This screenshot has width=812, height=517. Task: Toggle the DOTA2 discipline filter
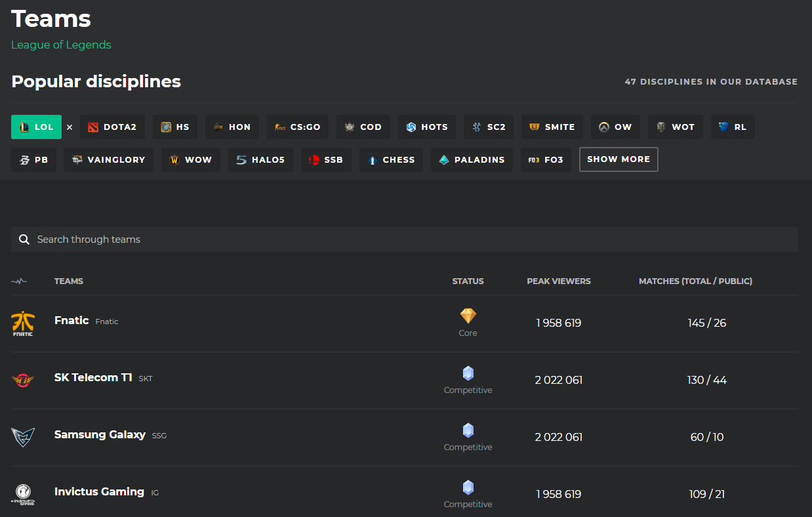point(112,127)
